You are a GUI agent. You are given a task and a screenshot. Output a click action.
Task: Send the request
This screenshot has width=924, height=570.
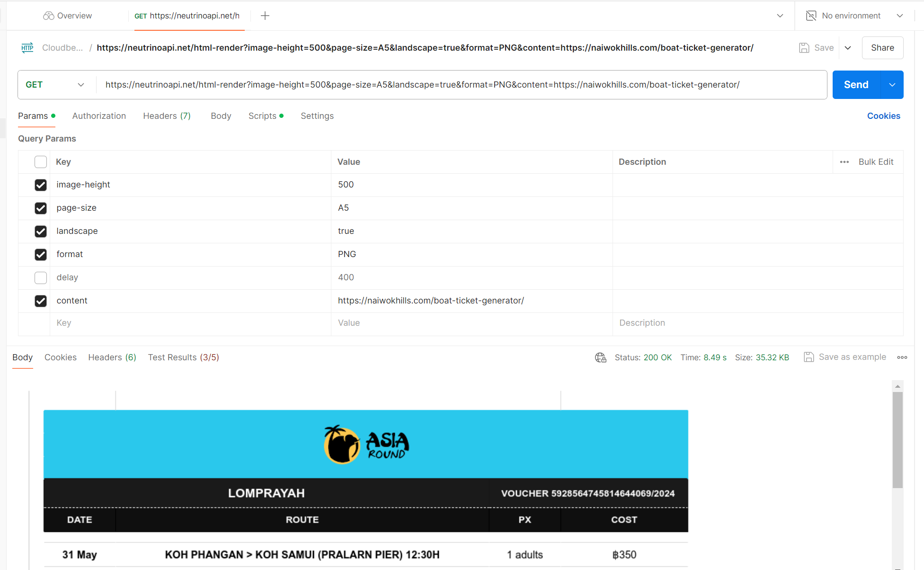pyautogui.click(x=856, y=85)
